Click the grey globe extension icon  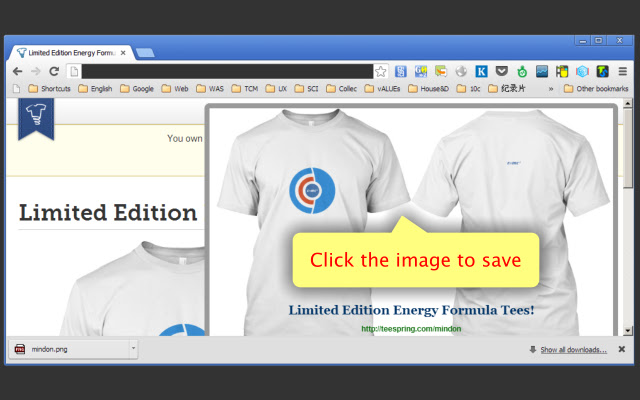pyautogui.click(x=461, y=71)
